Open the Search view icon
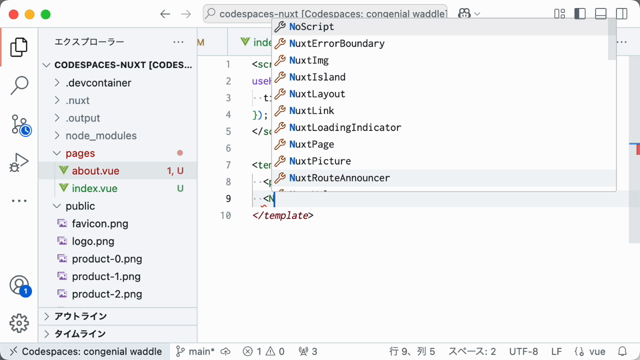640x360 pixels. [x=19, y=85]
